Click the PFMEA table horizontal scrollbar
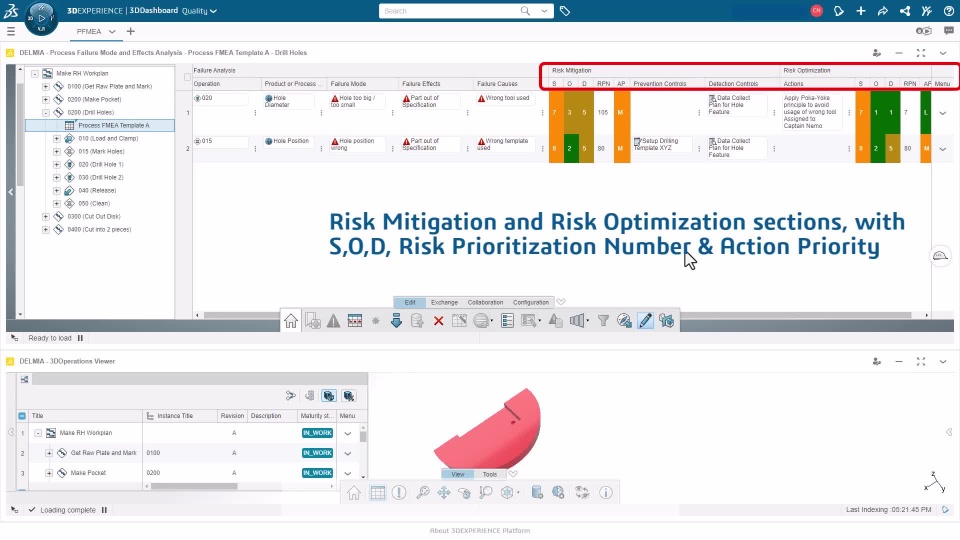960x540 pixels. [556, 315]
